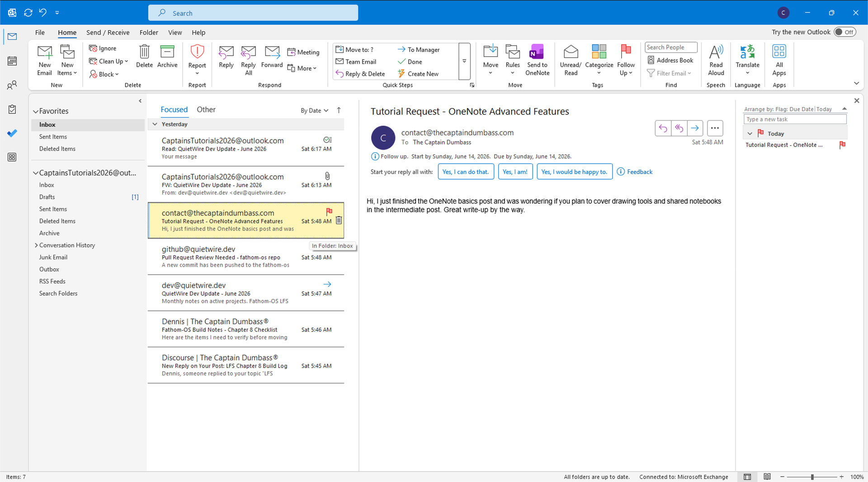Click Reply in the ribbon
Screen dimensions: 868x482
point(226,57)
